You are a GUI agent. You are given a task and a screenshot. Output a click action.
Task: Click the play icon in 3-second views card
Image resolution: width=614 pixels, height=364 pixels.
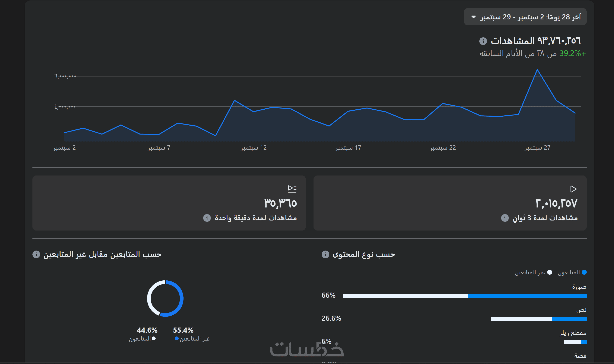point(573,189)
